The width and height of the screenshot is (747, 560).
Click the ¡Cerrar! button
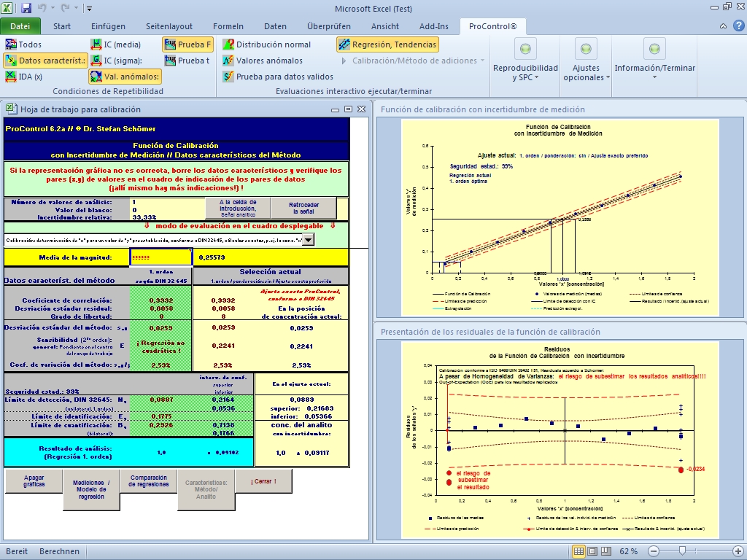tap(263, 481)
